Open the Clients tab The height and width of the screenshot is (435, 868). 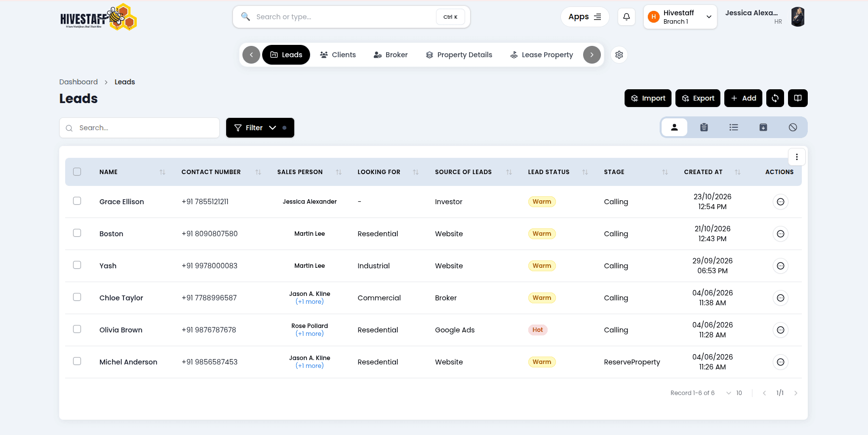tap(338, 55)
